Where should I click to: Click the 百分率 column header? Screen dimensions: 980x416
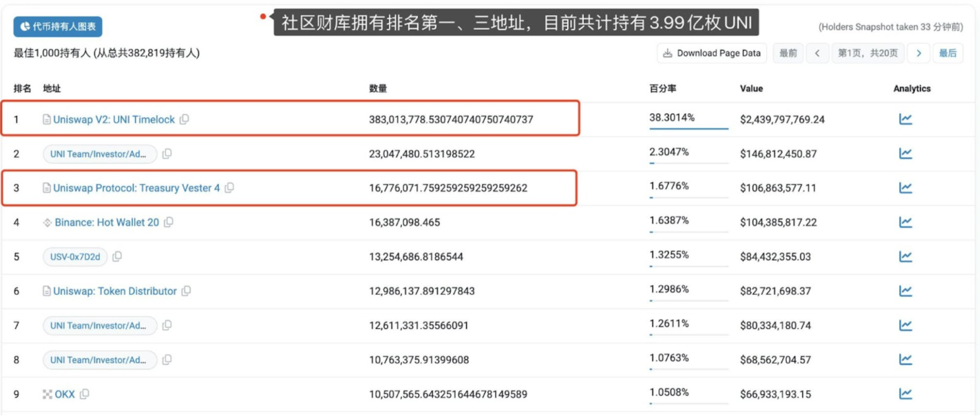pos(663,88)
